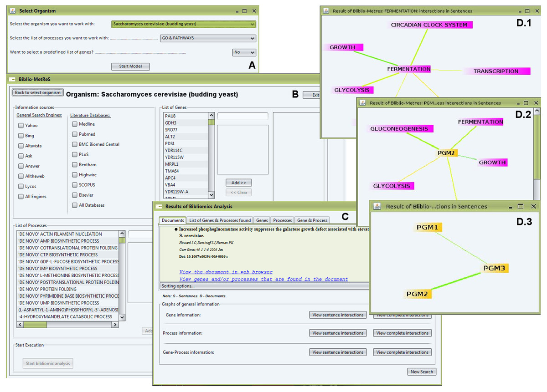Enable the Medline database checkbox
The height and width of the screenshot is (392, 547).
(x=75, y=124)
